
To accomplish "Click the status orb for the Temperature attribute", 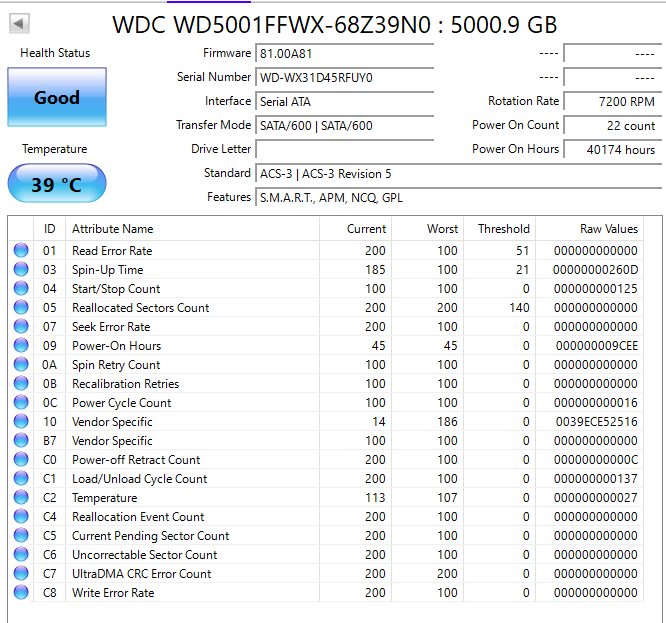I will click(x=21, y=498).
